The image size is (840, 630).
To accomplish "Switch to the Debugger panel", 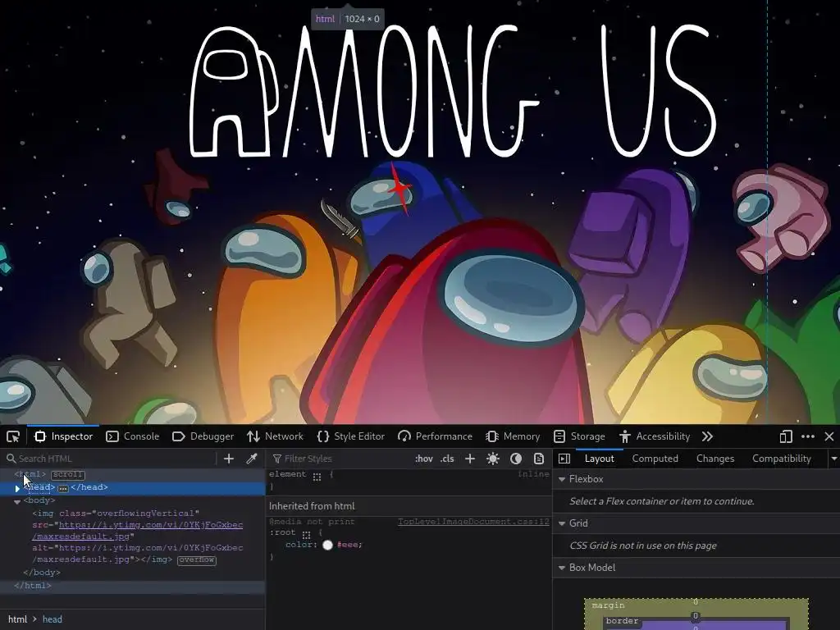I will [x=203, y=436].
